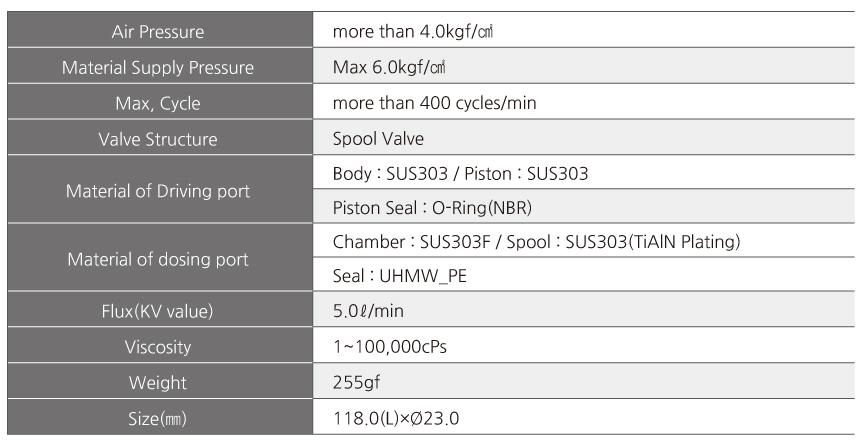865x444 pixels.
Task: Click the Max, Cycle row label
Action: coord(158,103)
